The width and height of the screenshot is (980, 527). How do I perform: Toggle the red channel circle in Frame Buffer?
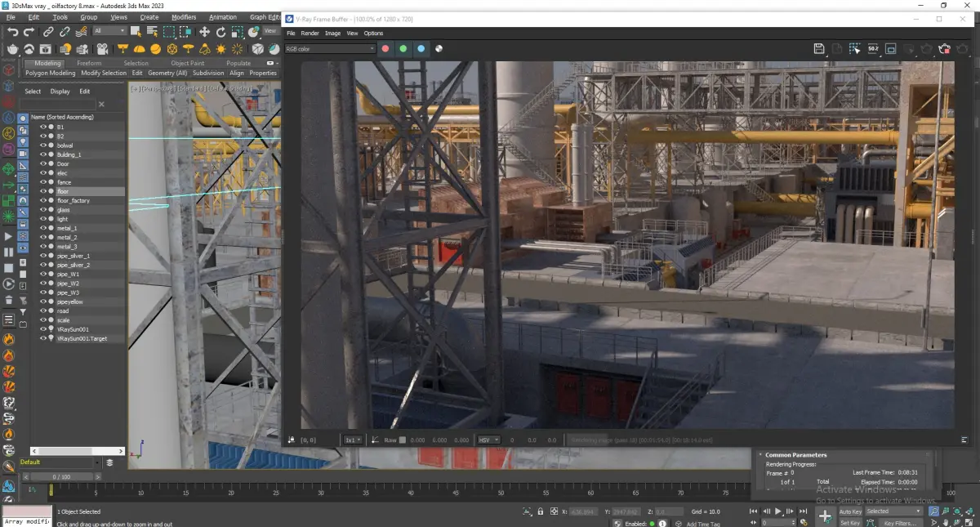385,49
